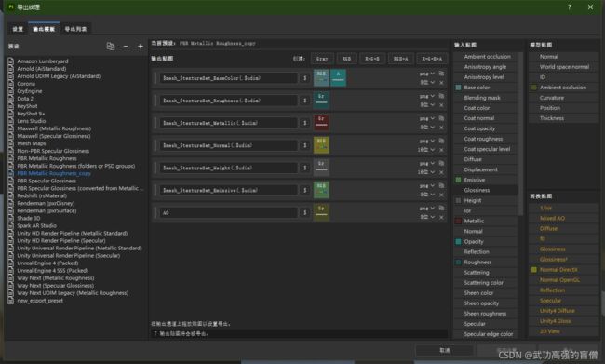Image resolution: width=605 pixels, height=364 pixels.
Task: Select the Unreal Engine 4 (Packed) preset
Action: click(47, 263)
